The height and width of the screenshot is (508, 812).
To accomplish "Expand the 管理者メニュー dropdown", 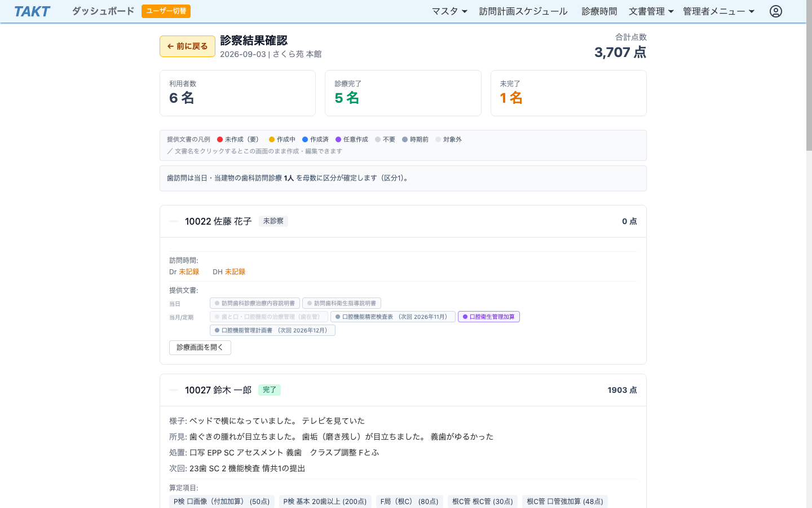I will 718,11.
